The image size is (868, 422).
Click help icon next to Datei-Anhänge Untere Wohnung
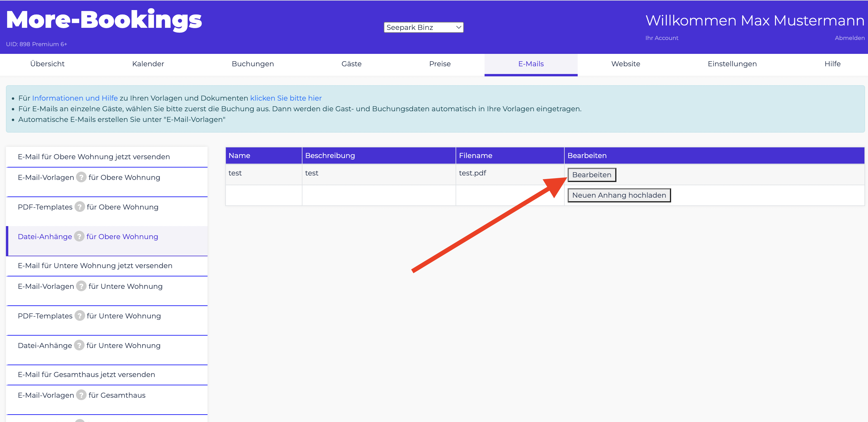coord(79,345)
